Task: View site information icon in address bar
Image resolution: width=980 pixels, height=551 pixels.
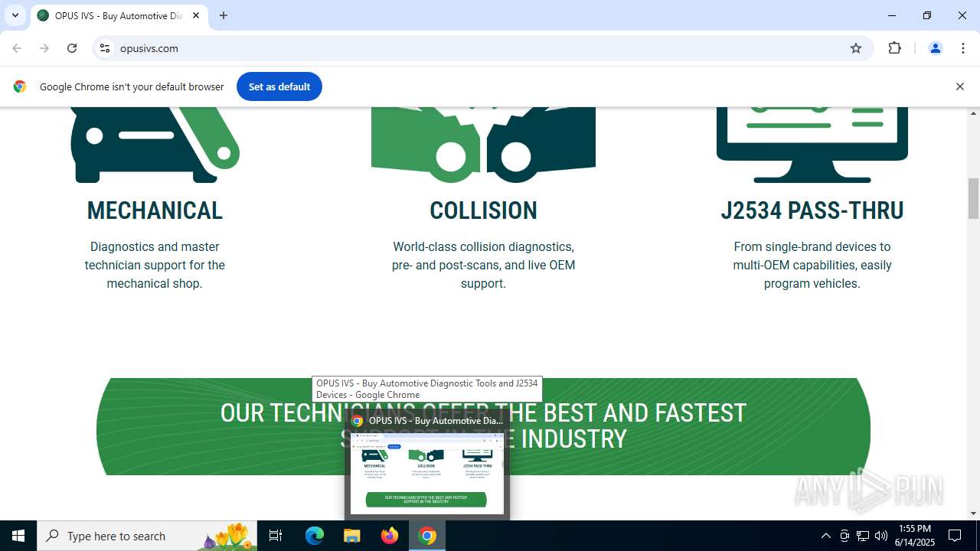Action: 105,48
